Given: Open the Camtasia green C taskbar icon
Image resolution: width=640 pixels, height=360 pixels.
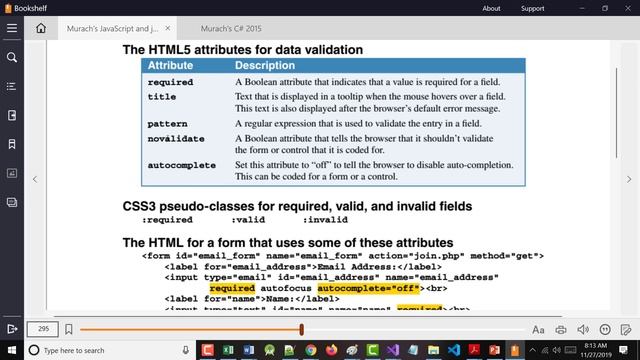Looking at the screenshot, I should [372, 350].
